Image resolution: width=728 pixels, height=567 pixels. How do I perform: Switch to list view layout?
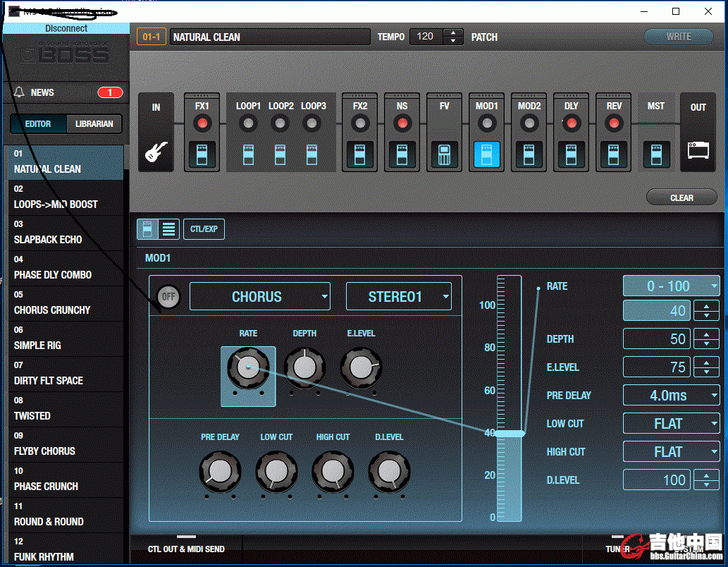(x=169, y=229)
